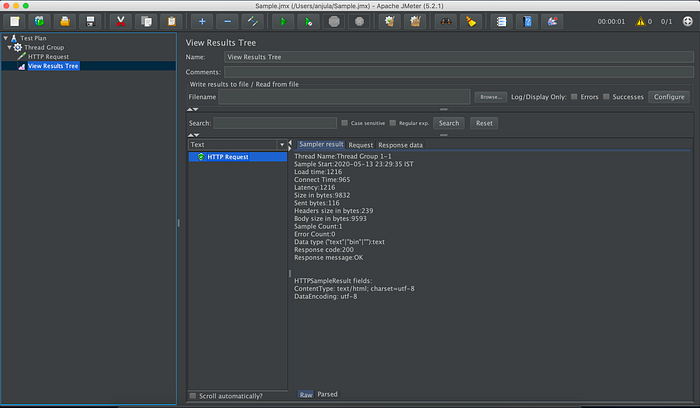Enable the Errors checkbox
The width and height of the screenshot is (700, 408).
(x=574, y=97)
